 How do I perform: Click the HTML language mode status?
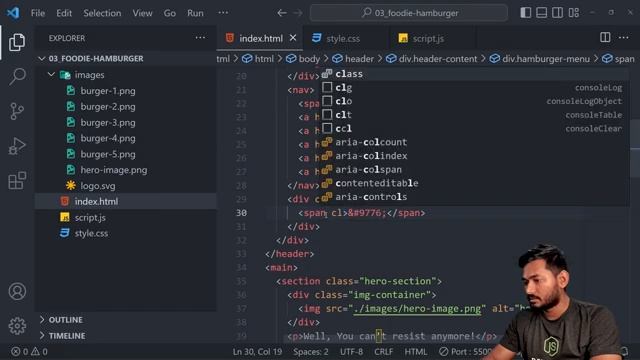pyautogui.click(x=416, y=351)
